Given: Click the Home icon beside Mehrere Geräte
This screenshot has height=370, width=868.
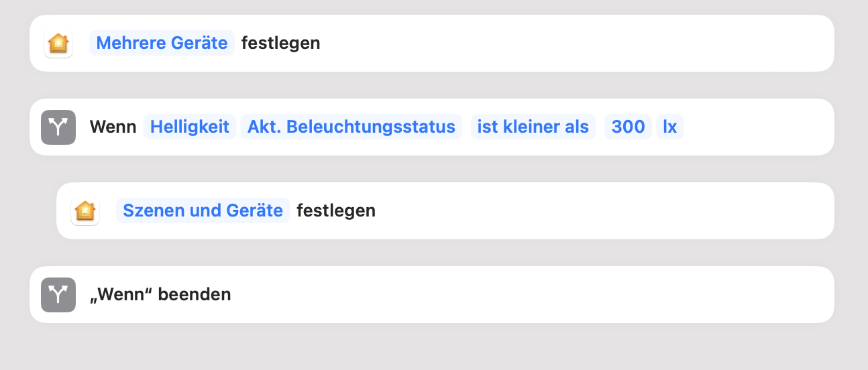Looking at the screenshot, I should tap(58, 44).
